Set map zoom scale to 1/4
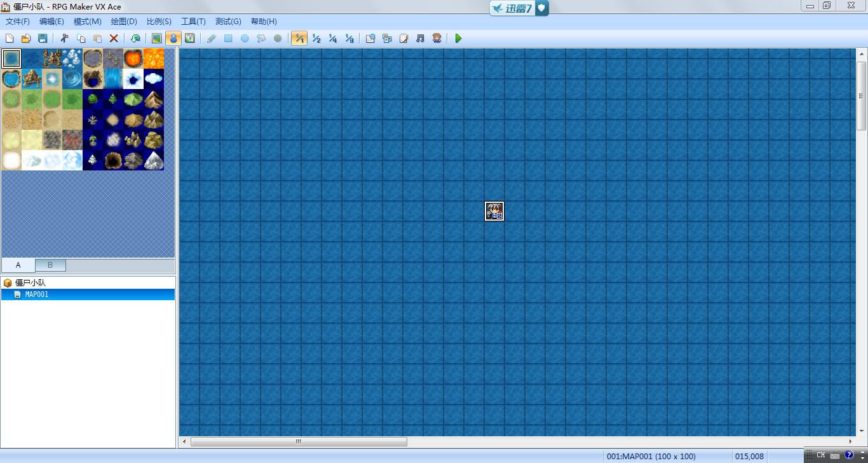 coord(332,39)
